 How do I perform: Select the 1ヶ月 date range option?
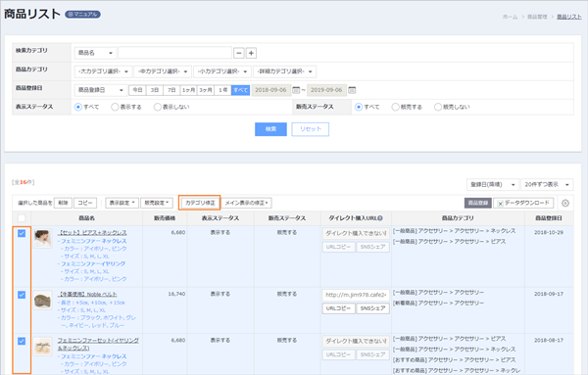point(188,90)
